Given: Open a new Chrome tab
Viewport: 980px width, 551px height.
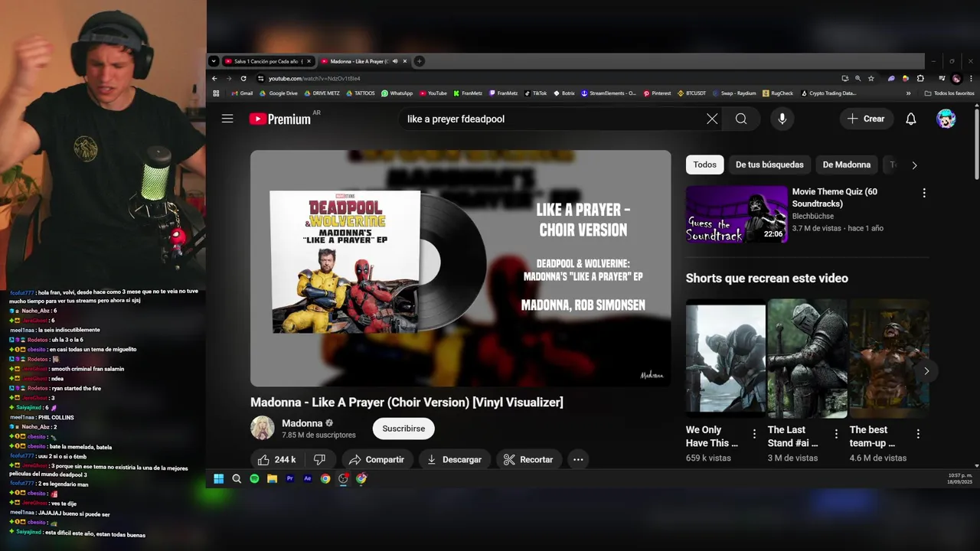Looking at the screenshot, I should [419, 61].
